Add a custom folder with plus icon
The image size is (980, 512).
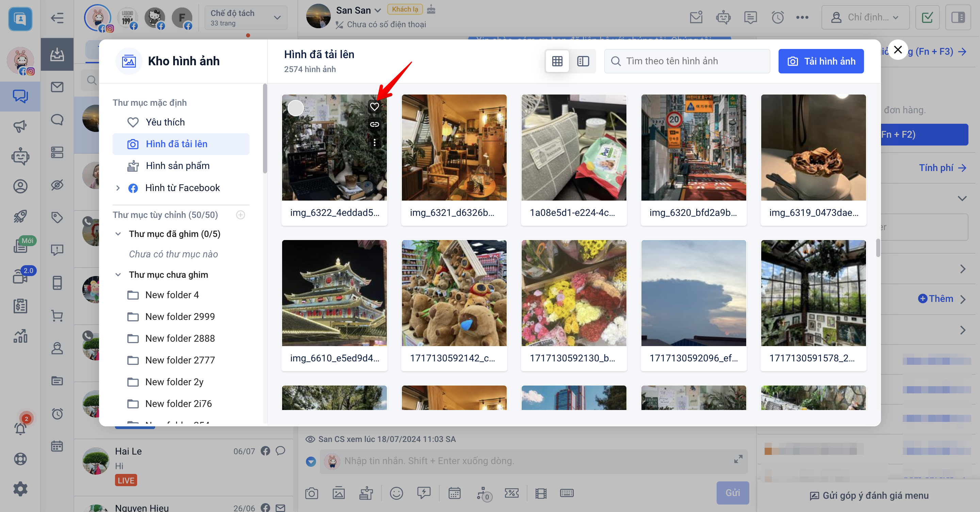tap(241, 215)
